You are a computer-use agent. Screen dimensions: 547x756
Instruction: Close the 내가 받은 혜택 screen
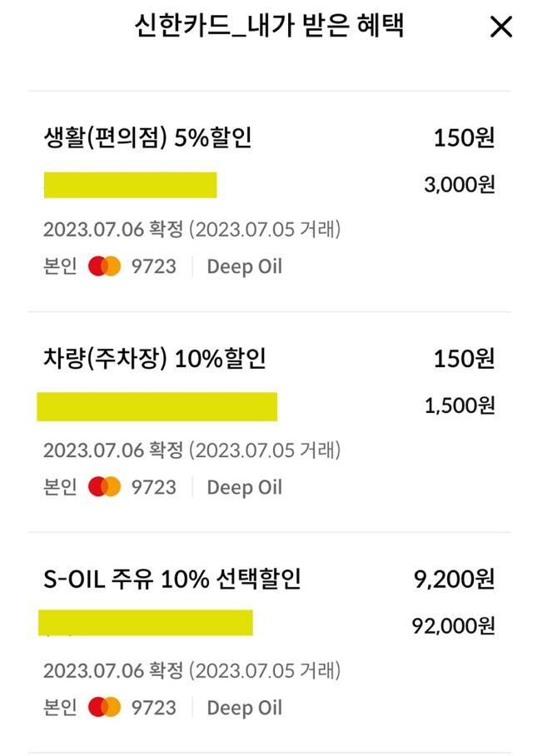point(501,27)
